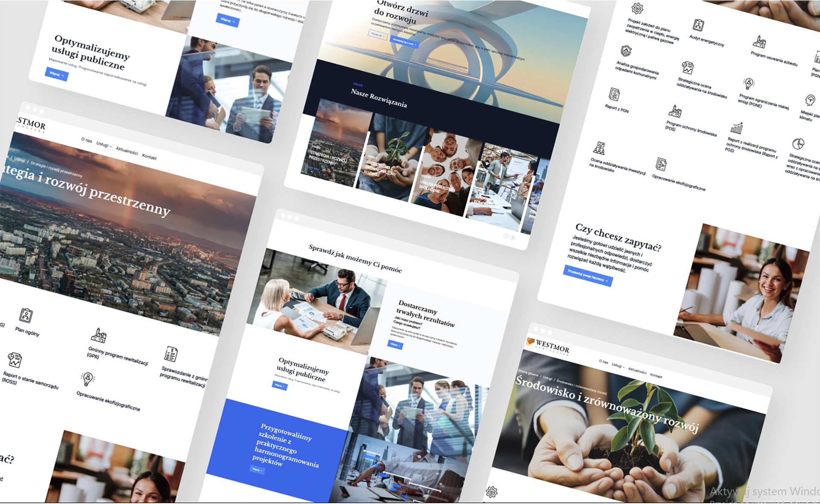Click the Prześlij swoje zapytanie button

click(x=588, y=276)
